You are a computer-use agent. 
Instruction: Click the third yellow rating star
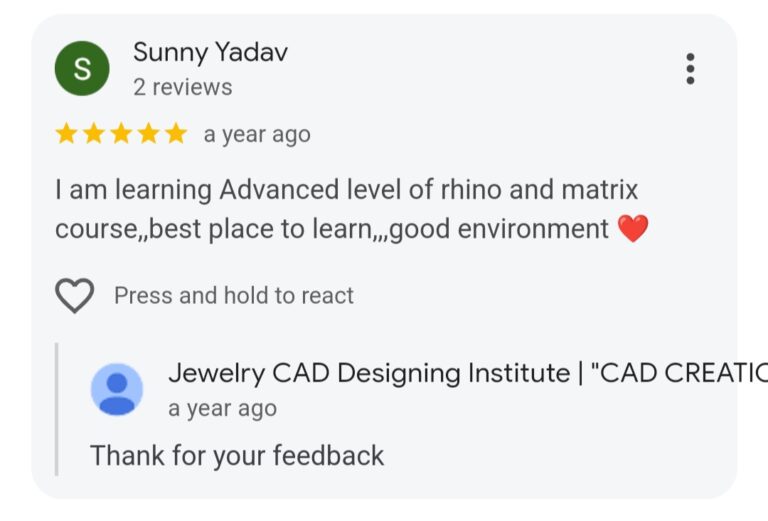point(121,134)
